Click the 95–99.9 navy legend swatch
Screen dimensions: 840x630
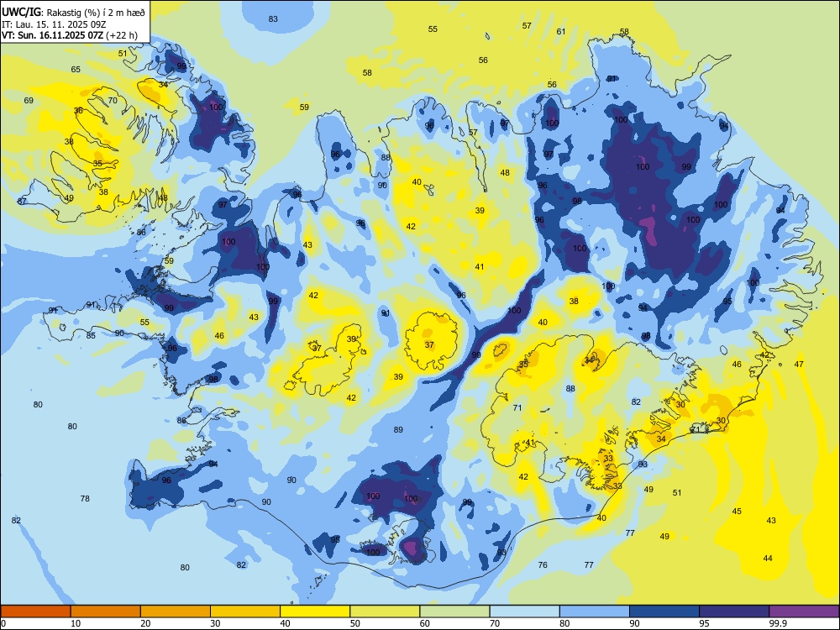[x=734, y=612]
